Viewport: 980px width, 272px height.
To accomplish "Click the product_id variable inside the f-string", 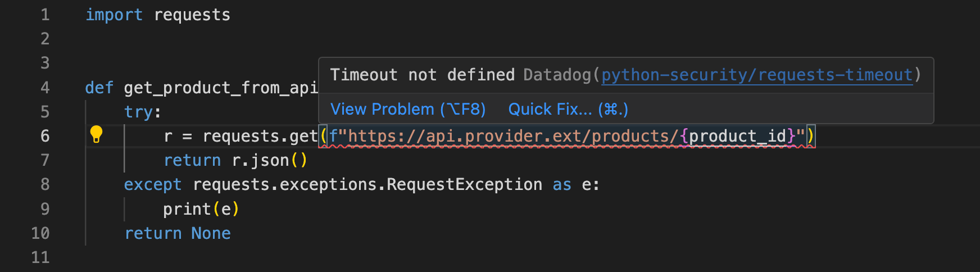I will tap(737, 136).
